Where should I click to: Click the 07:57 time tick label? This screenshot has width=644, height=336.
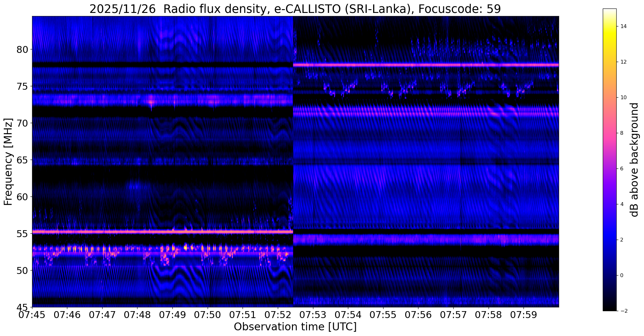453,315
